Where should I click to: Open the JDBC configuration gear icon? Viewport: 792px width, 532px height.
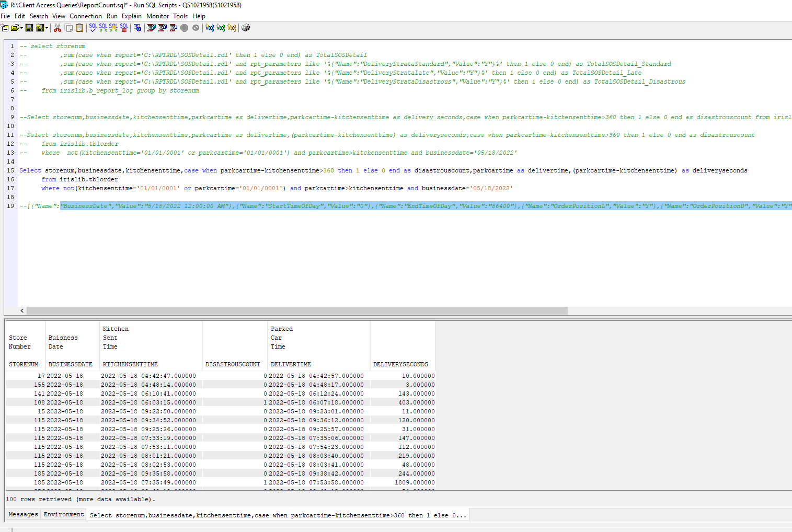[137, 28]
